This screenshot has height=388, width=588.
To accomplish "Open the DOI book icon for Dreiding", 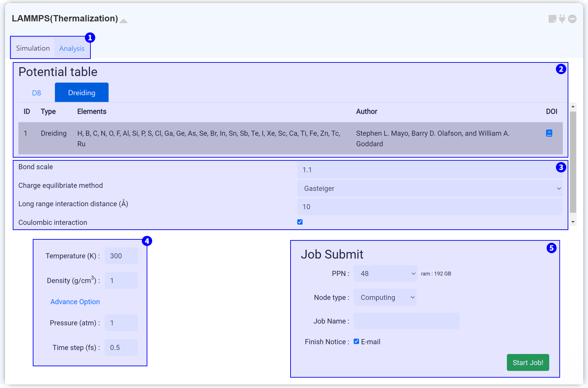I will tap(549, 133).
